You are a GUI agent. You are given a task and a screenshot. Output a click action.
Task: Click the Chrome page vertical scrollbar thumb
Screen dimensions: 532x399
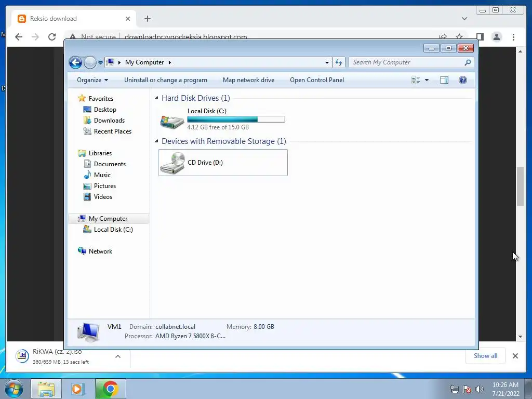click(x=520, y=186)
